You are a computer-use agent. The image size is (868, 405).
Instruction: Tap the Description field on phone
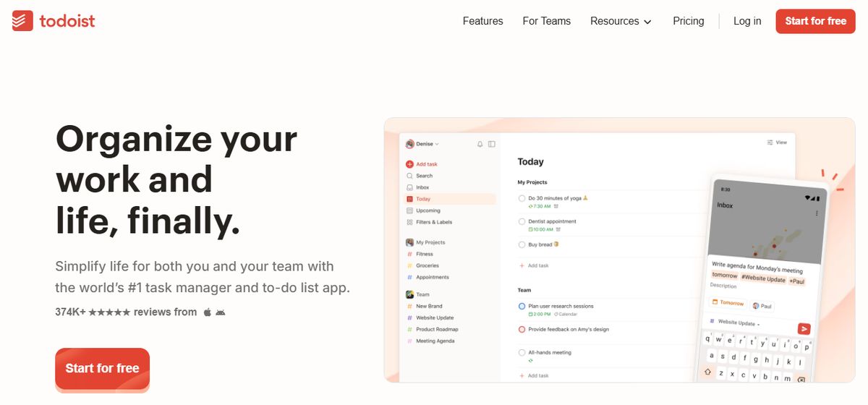point(723,286)
